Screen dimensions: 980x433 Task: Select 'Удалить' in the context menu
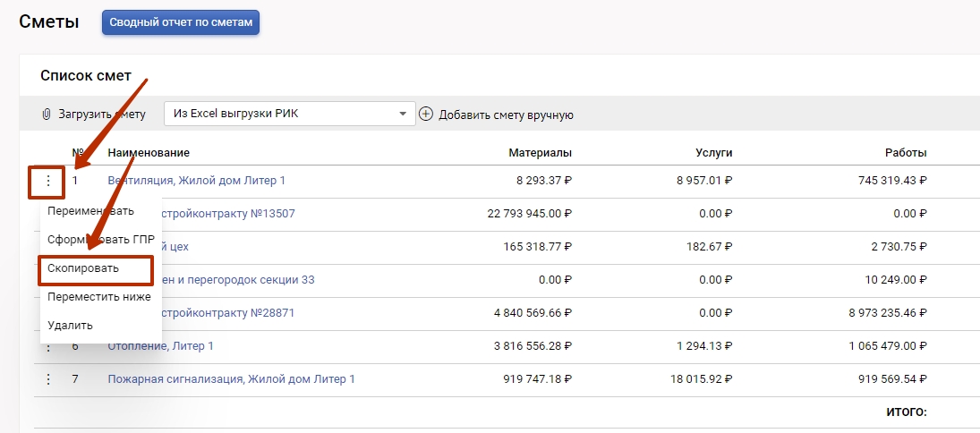click(70, 326)
